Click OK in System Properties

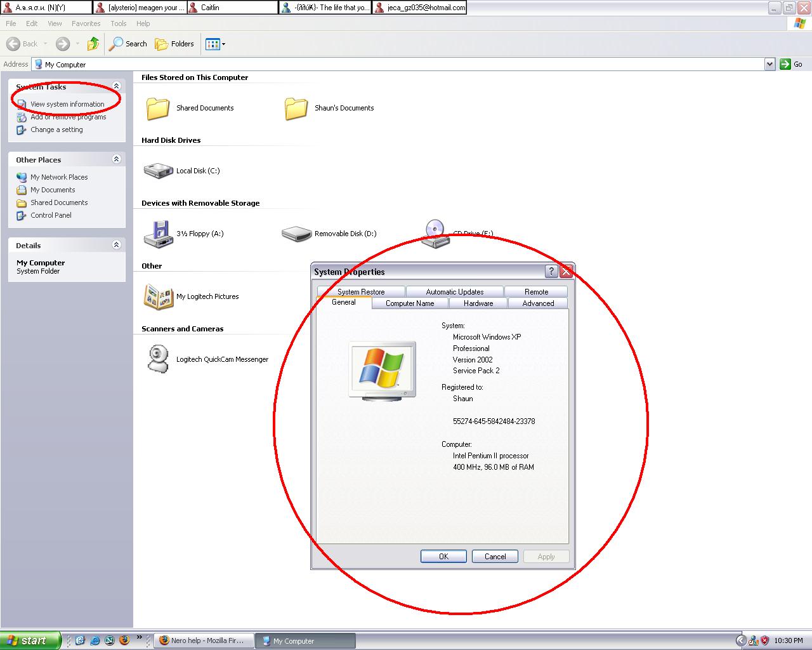pyautogui.click(x=443, y=557)
